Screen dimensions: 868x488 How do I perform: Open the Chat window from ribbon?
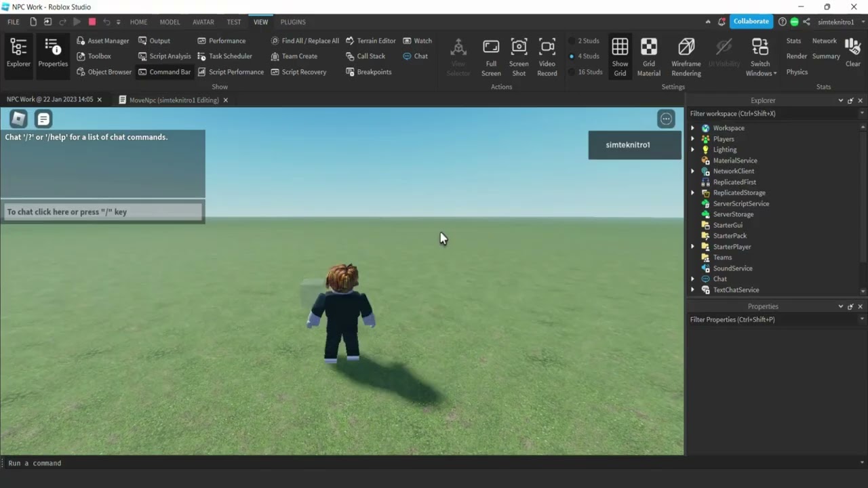point(415,56)
